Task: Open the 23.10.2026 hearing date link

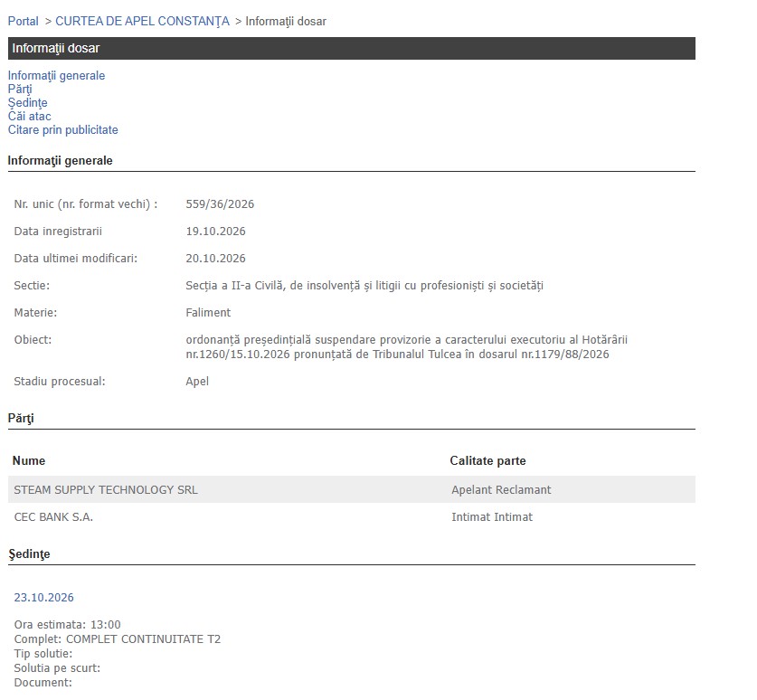Action: click(x=44, y=597)
